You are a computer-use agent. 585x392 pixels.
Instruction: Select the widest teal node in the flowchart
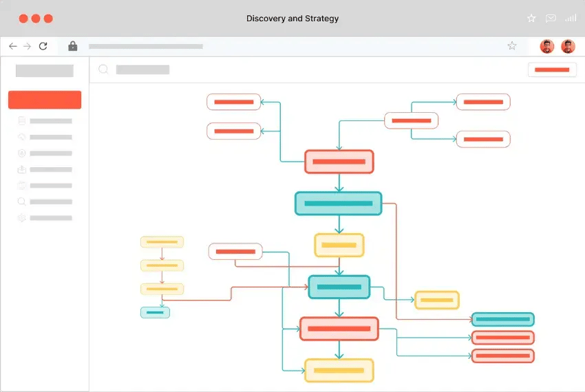[338, 204]
